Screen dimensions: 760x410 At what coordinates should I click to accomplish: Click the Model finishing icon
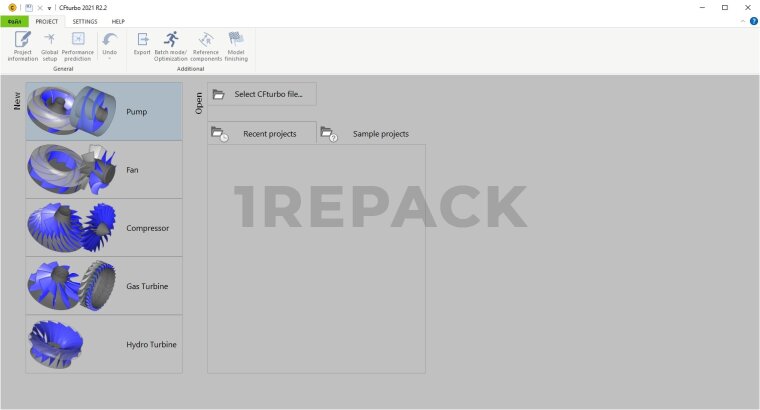click(x=236, y=46)
